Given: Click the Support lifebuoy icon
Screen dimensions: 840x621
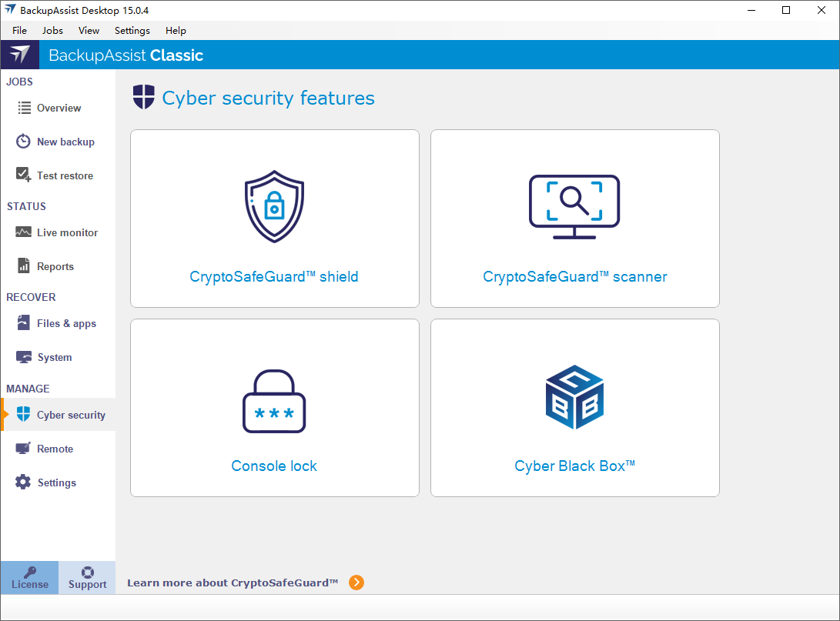Looking at the screenshot, I should pyautogui.click(x=87, y=573).
